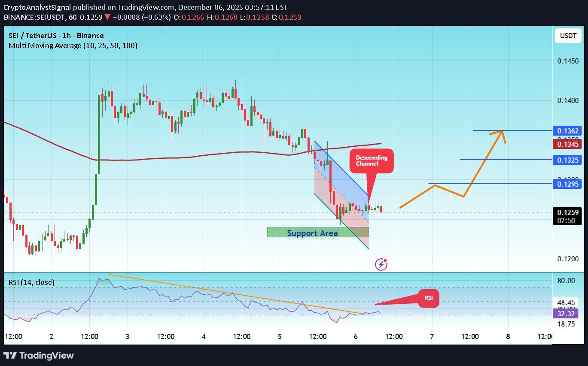Screen dimensions: 588x366
Task: Select the red Descending Channel callout
Action: [371, 161]
